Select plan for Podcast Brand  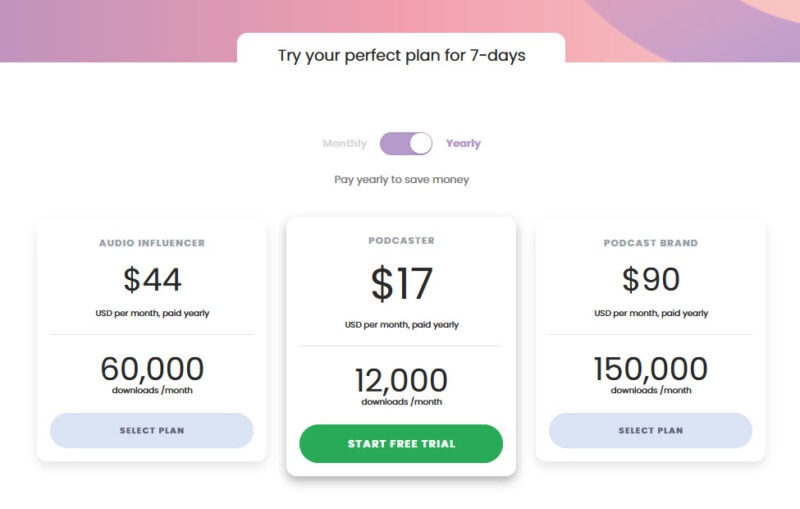651,430
